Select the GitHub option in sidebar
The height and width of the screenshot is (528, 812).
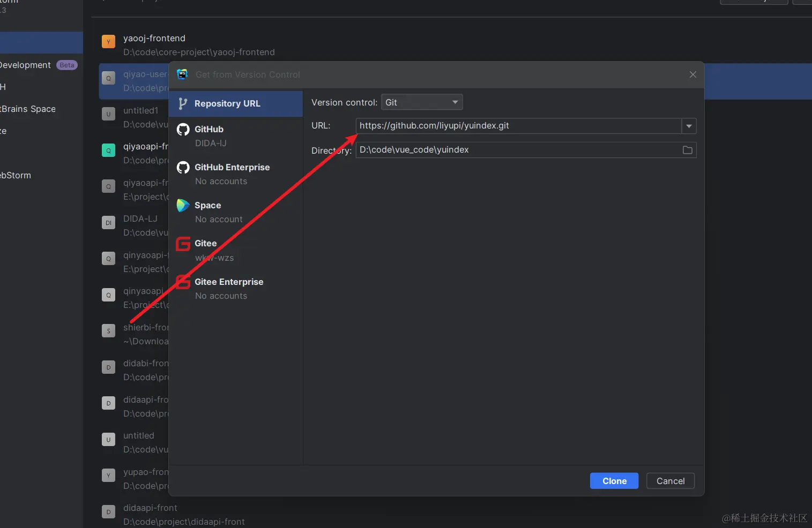236,136
